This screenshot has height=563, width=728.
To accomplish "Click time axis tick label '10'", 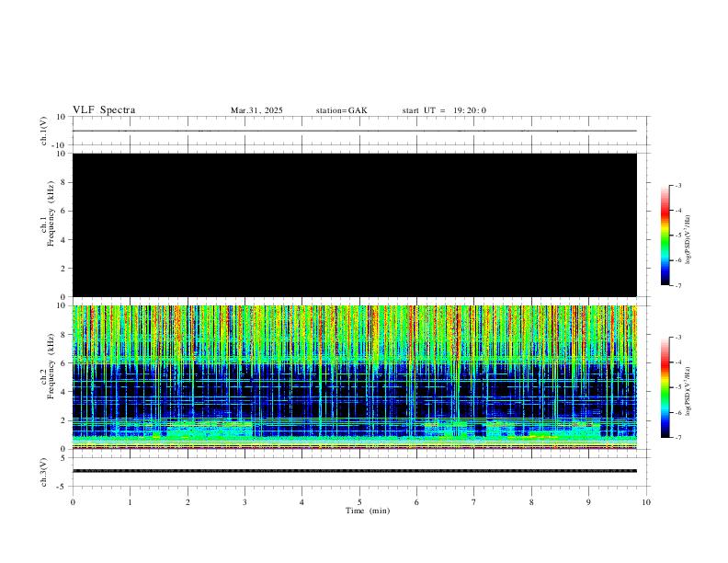I will [646, 502].
